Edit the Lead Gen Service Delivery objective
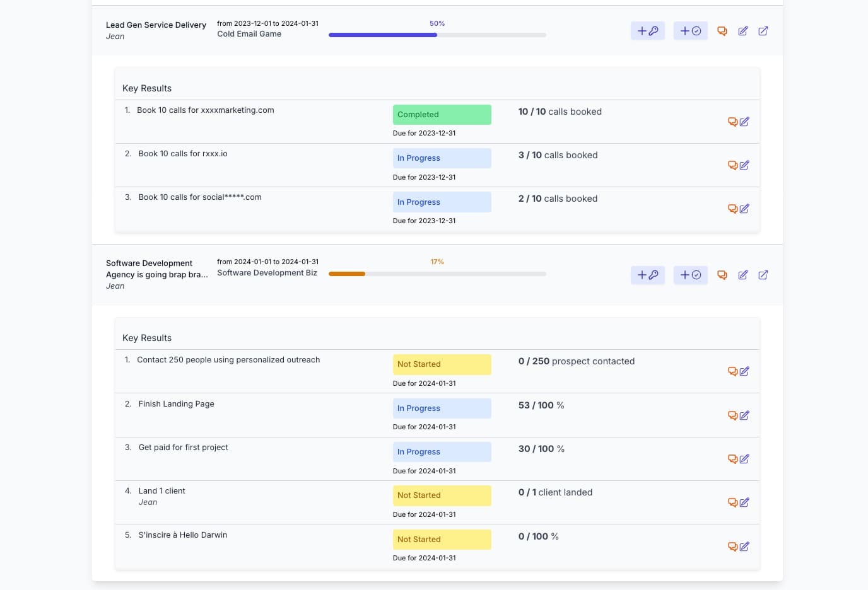The height and width of the screenshot is (590, 868). (x=742, y=30)
